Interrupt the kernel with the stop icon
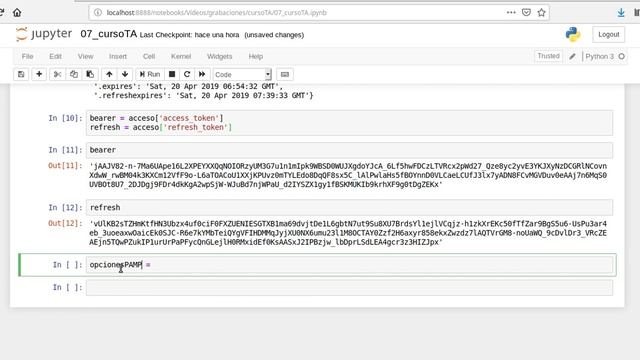 click(x=172, y=74)
